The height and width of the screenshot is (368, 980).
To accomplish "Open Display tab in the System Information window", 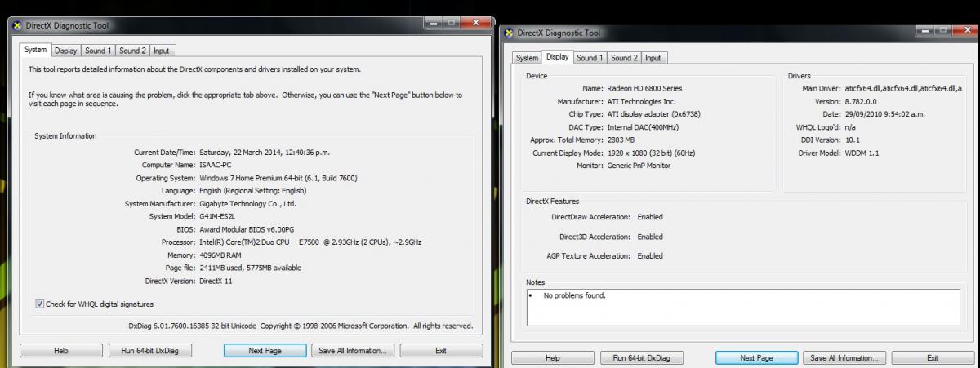I will pyautogui.click(x=66, y=51).
